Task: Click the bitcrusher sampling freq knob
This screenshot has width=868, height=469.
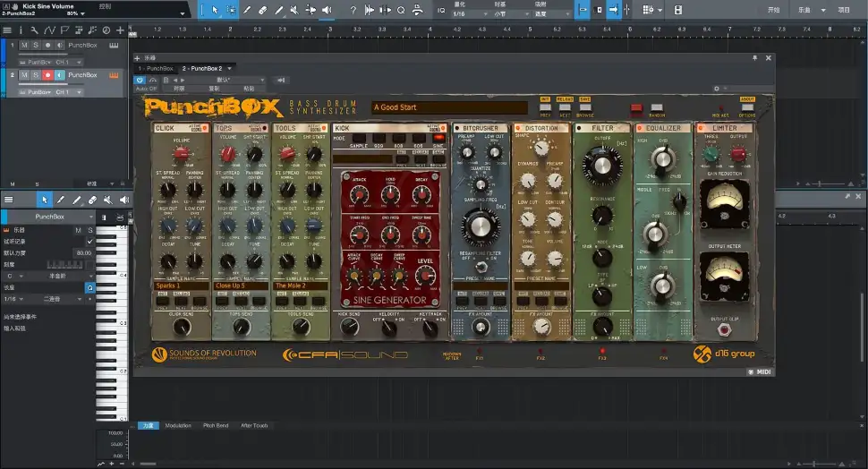Action: [x=481, y=226]
